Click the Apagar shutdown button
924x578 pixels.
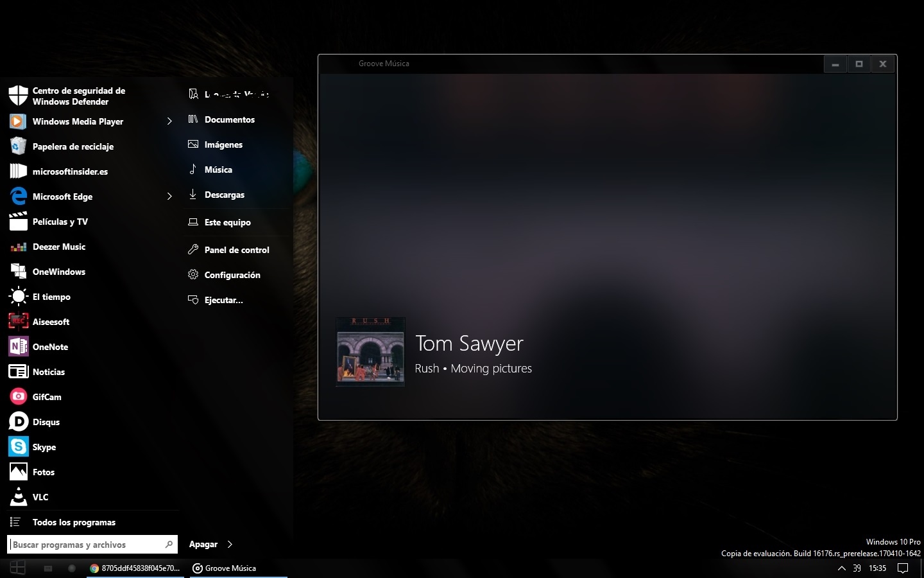pos(203,545)
